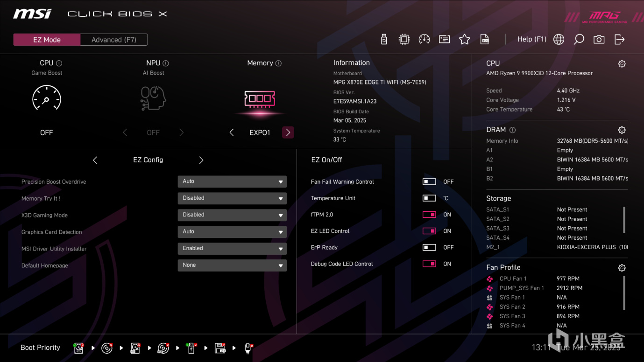This screenshot has width=644, height=362.
Task: Open MSI Driver Utility Installer dropdown
Action: click(x=232, y=249)
